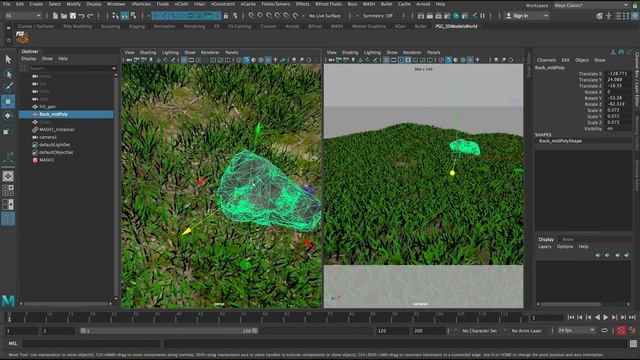Select the arrow Select tool
640x360 pixels.
[x=8, y=60]
